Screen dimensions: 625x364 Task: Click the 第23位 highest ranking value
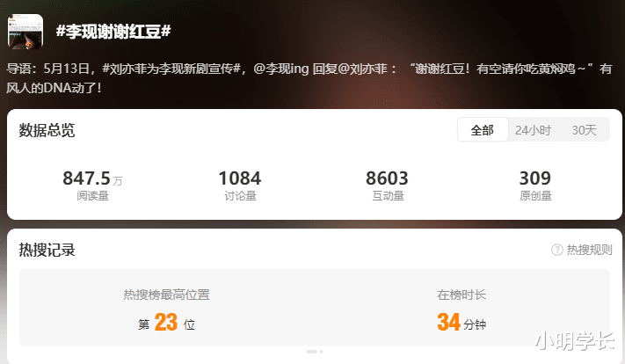pos(167,322)
